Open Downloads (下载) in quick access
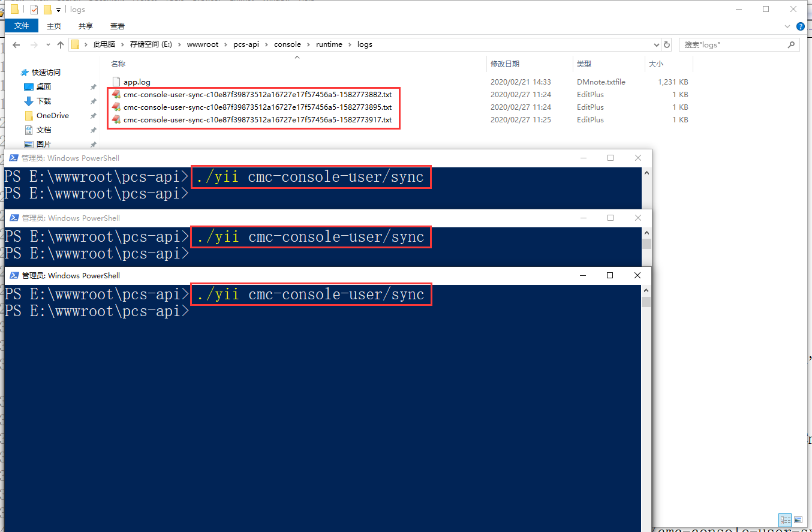 click(x=44, y=101)
